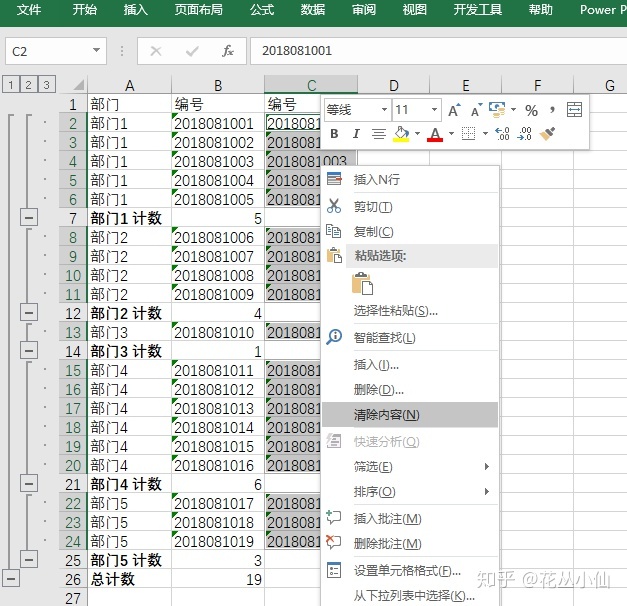Click smart lookup magnifier icon
This screenshot has width=627, height=606.
[334, 337]
